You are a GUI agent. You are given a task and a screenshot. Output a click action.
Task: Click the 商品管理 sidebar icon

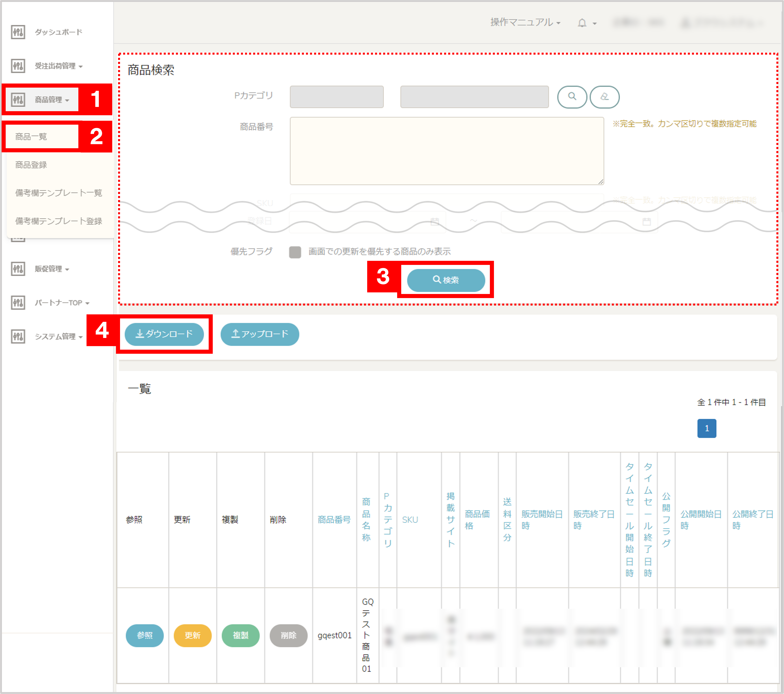18,100
